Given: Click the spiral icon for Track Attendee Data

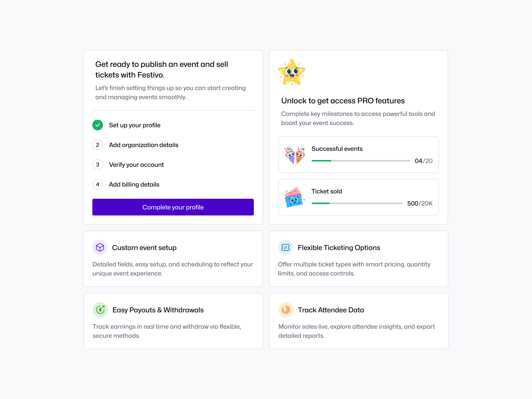Looking at the screenshot, I should [x=286, y=310].
